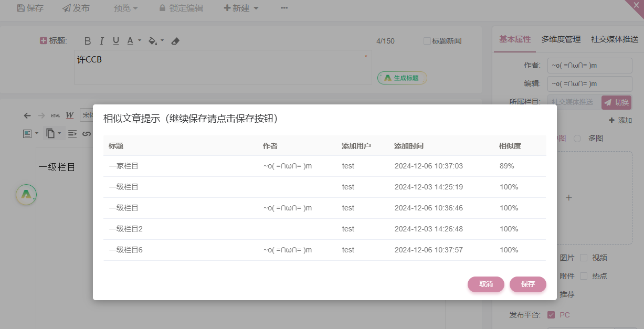Click the floating AI assistant icon
Viewport: 644px width, 329px height.
[26, 195]
